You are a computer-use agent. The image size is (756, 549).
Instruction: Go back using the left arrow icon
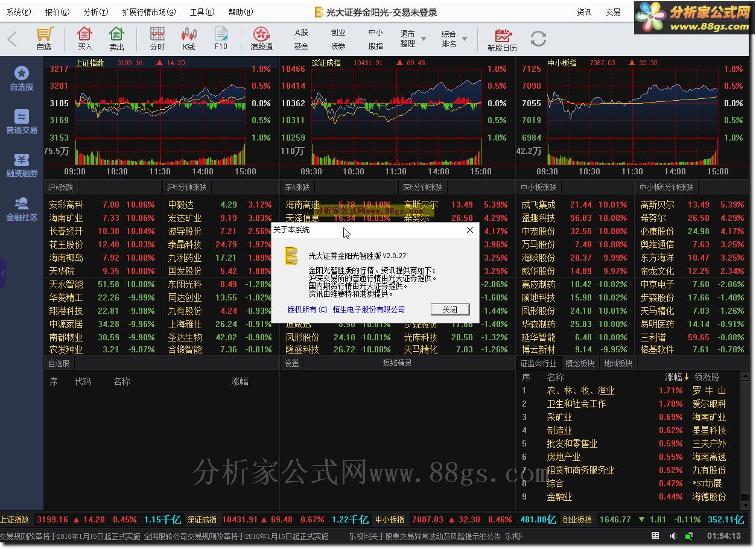(x=12, y=39)
